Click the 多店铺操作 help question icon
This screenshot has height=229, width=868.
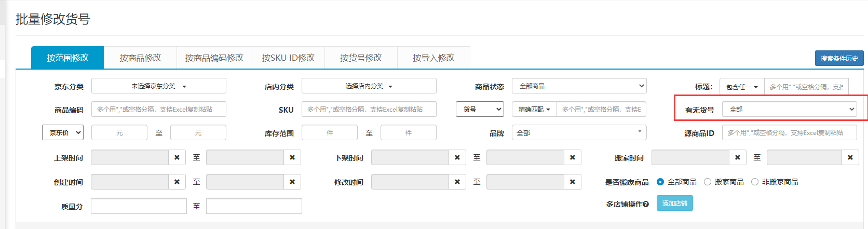pyautogui.click(x=646, y=204)
